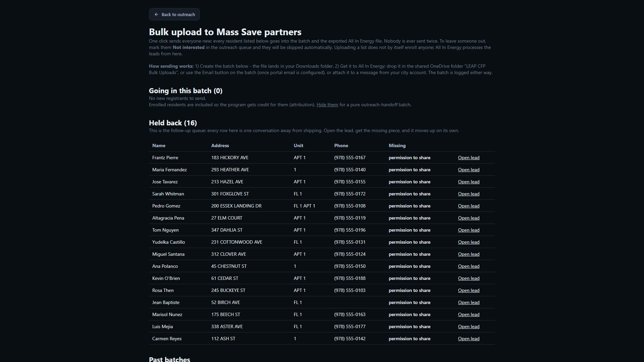Open lead for Pedro Gomez

469,206
